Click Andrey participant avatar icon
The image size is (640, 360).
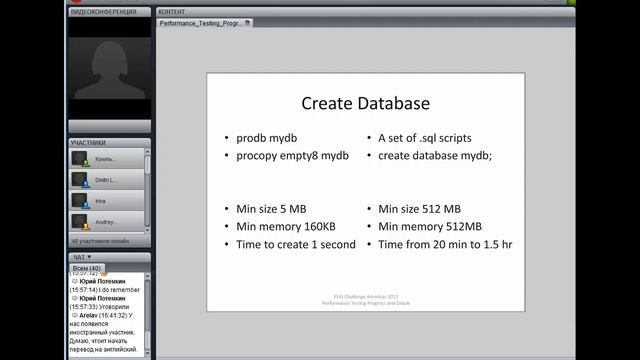point(80,222)
